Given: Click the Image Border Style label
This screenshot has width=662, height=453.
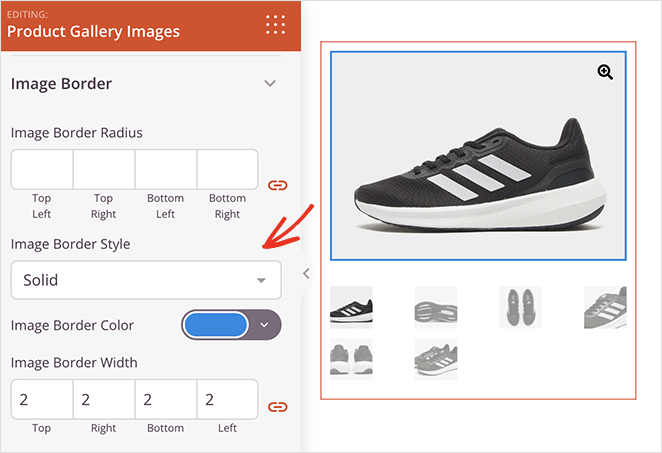Looking at the screenshot, I should click(x=71, y=244).
